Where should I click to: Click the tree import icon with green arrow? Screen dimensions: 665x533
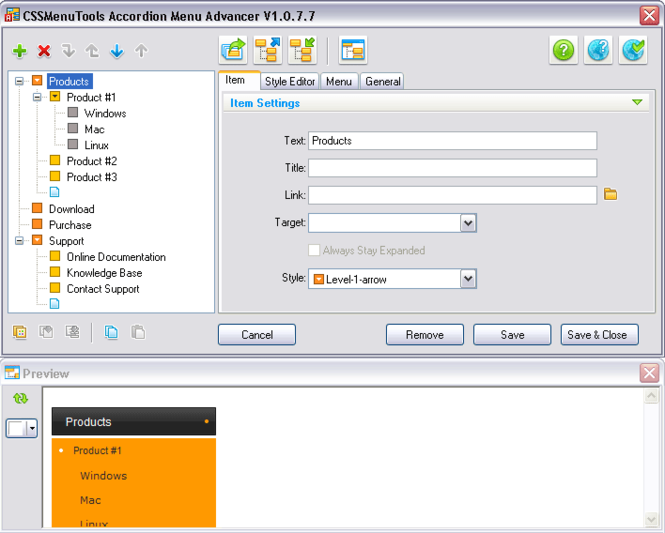pyautogui.click(x=302, y=50)
